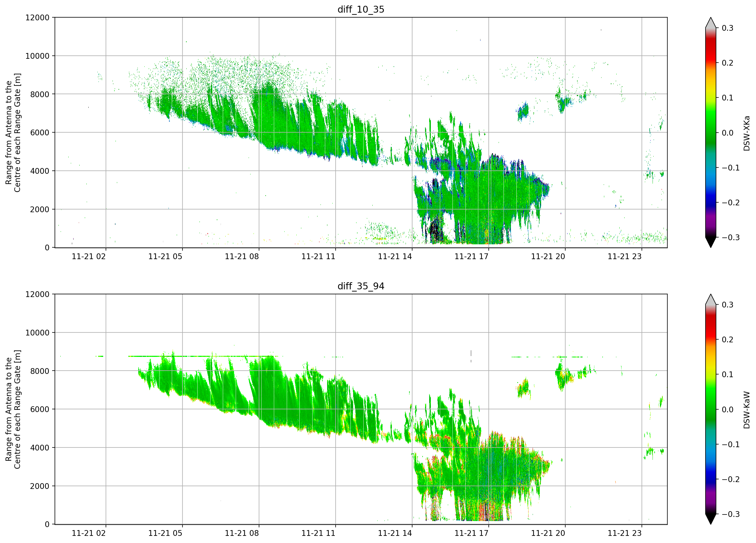This screenshot has width=756, height=543.
Task: Click the 4000 tick label on diff_10_35
Action: click(40, 171)
